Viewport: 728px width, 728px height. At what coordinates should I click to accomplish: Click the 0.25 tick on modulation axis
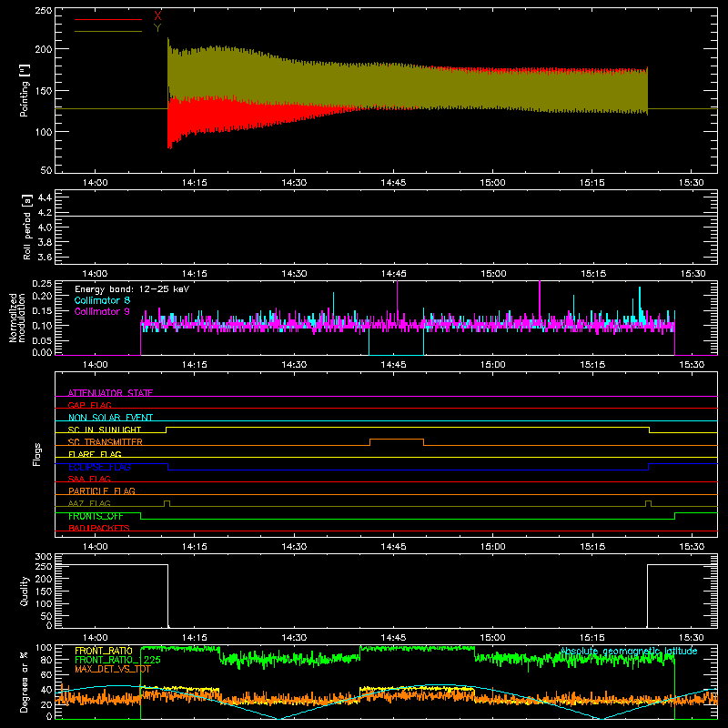tap(42, 284)
